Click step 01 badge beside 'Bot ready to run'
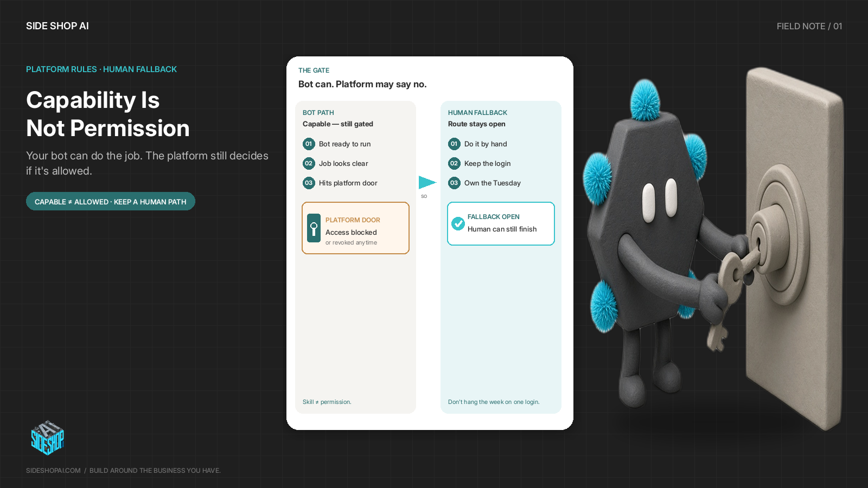The image size is (868, 488). [x=309, y=144]
